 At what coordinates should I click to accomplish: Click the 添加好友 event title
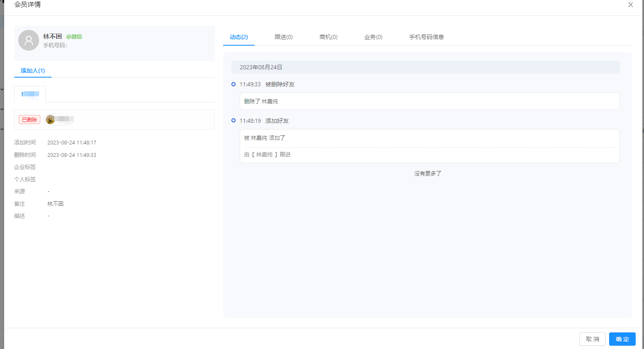coord(277,121)
